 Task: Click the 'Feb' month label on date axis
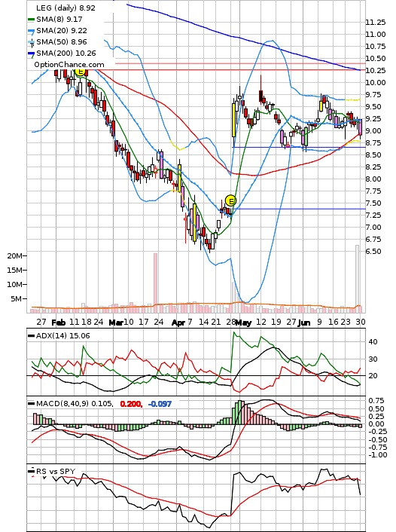pyautogui.click(x=59, y=322)
